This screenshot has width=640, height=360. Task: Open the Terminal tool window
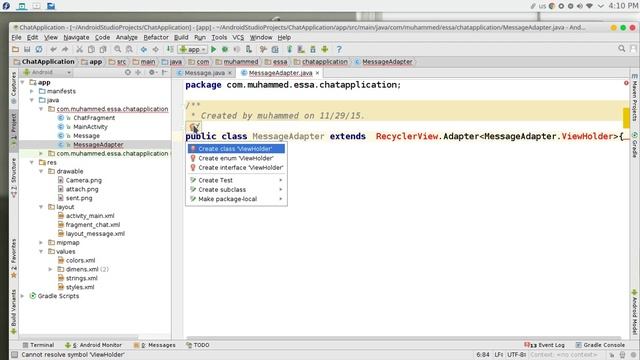[x=38, y=345]
